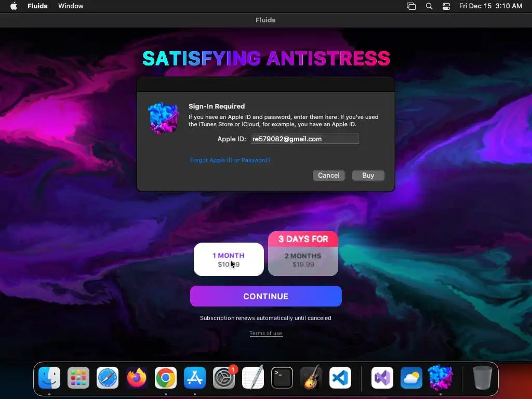The height and width of the screenshot is (399, 532).
Task: Open the Weather app in dock
Action: [411, 378]
